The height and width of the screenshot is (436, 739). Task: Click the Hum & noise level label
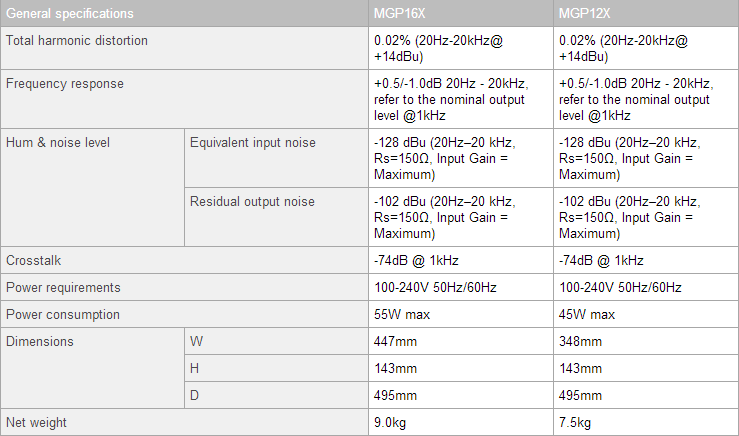[x=92, y=188]
